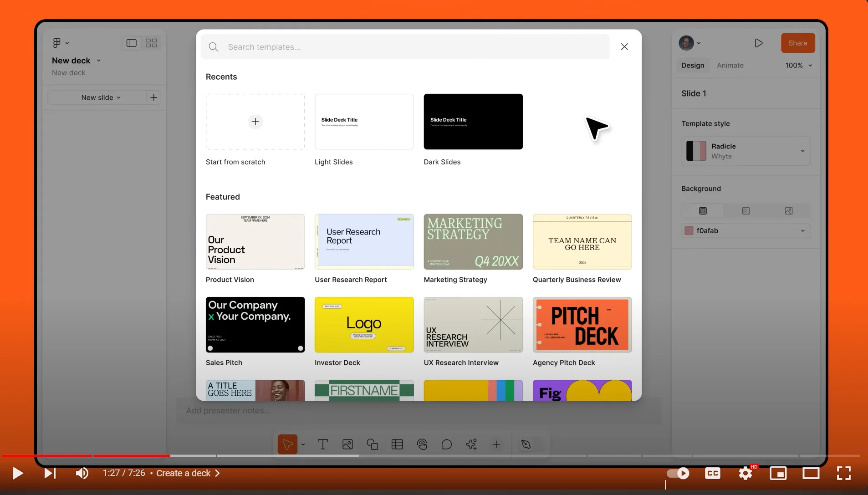Viewport: 868px width, 495px height.
Task: Skip to next video
Action: tap(50, 473)
